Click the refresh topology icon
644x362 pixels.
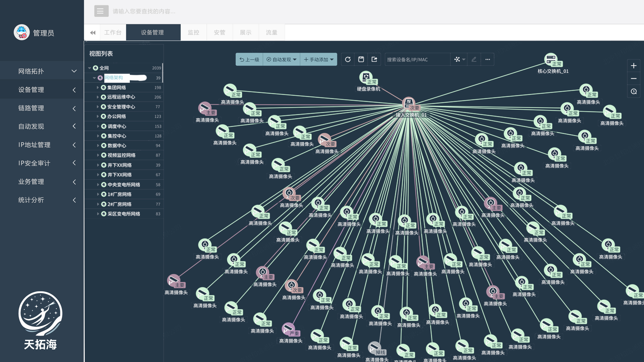pos(348,59)
